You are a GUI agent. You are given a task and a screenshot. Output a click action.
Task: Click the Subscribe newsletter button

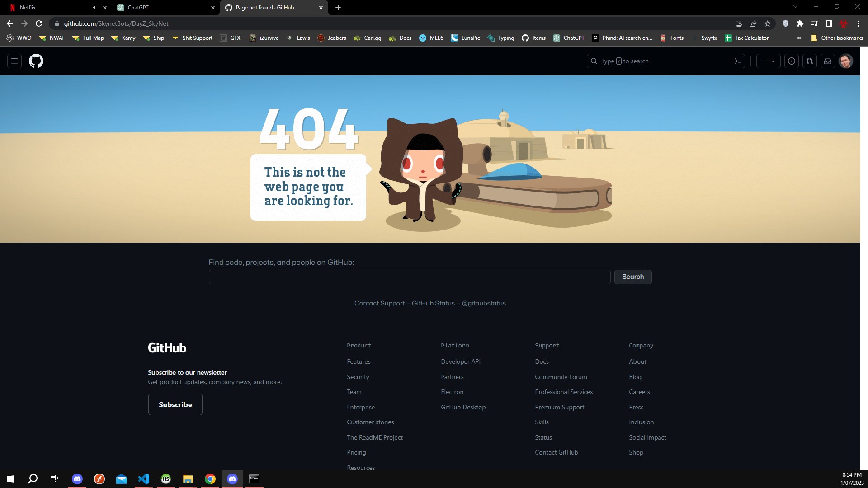tap(175, 404)
